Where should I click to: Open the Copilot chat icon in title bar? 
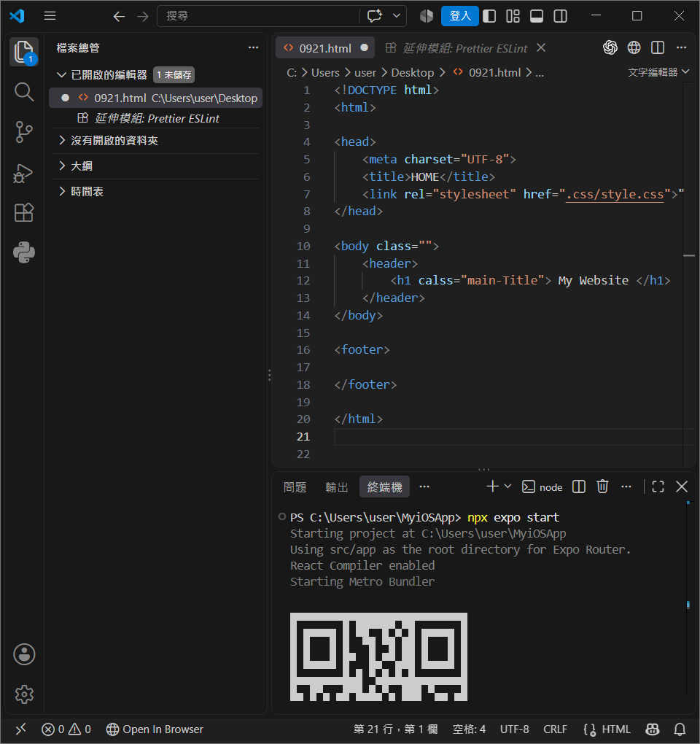click(x=375, y=16)
